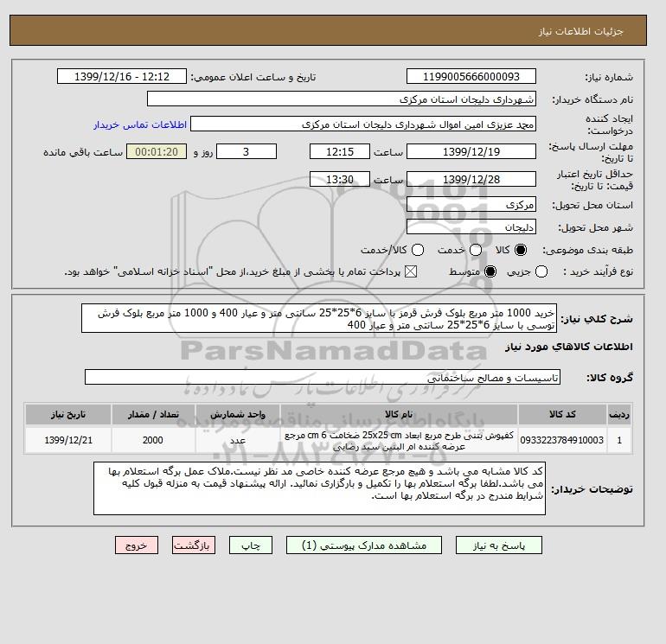The width and height of the screenshot is (666, 644).
Task: Select the کالا/خدمت radio button
Action: pos(418,250)
